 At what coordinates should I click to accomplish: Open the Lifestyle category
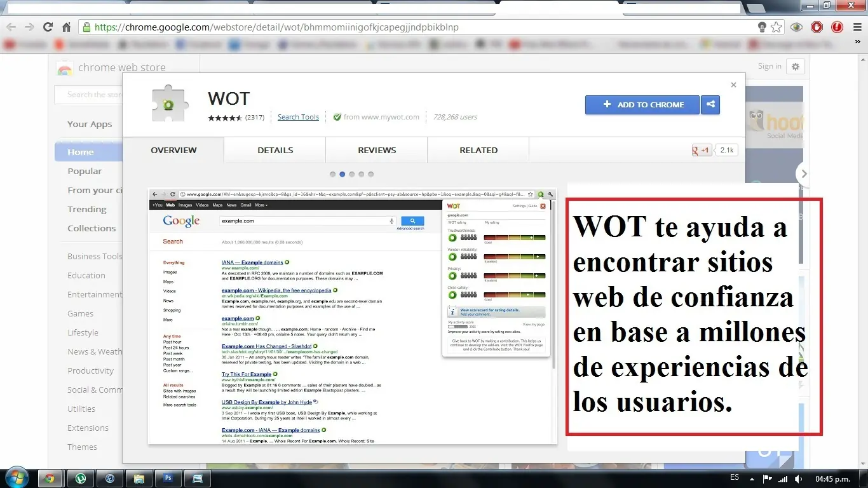83,332
